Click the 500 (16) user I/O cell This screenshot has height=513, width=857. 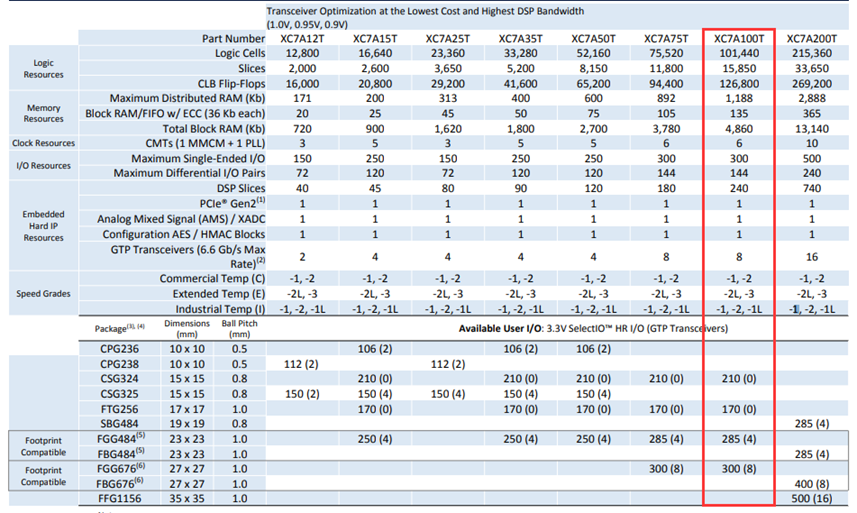pyautogui.click(x=812, y=499)
